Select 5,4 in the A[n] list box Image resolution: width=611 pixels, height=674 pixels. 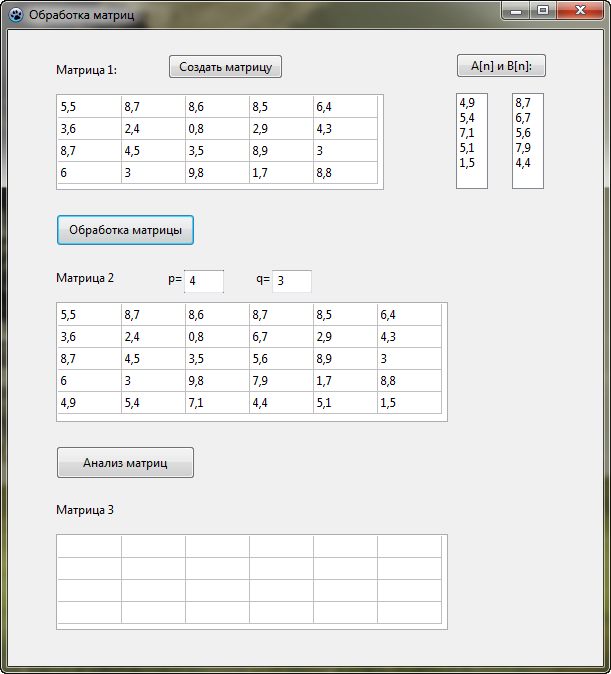[x=472, y=118]
